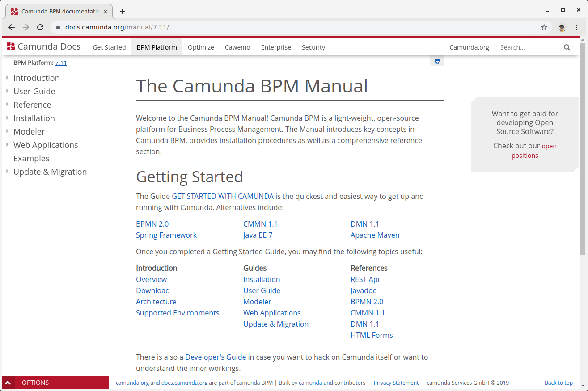The height and width of the screenshot is (391, 588).
Task: Open the Apache Maven link
Action: click(x=375, y=235)
